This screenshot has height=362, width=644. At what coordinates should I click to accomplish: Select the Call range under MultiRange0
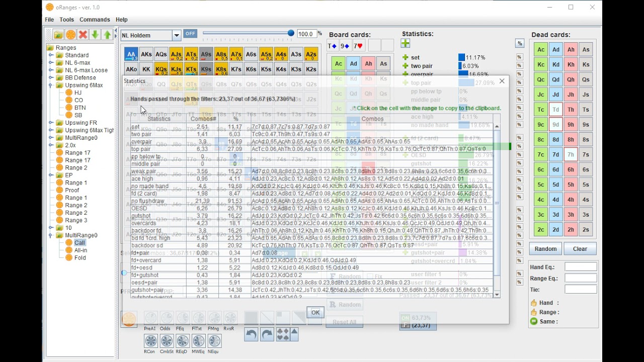80,243
